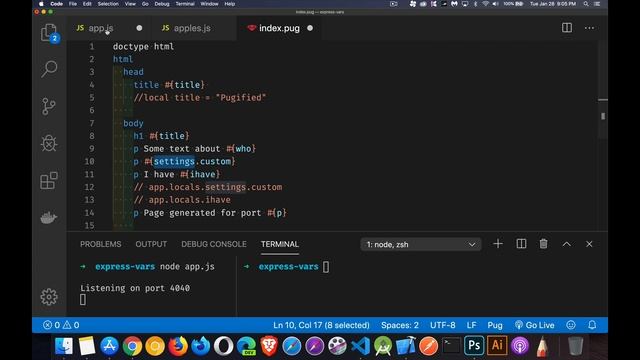The image size is (640, 360).
Task: Open Visual Studio Code icon in the dock
Action: pos(360,346)
